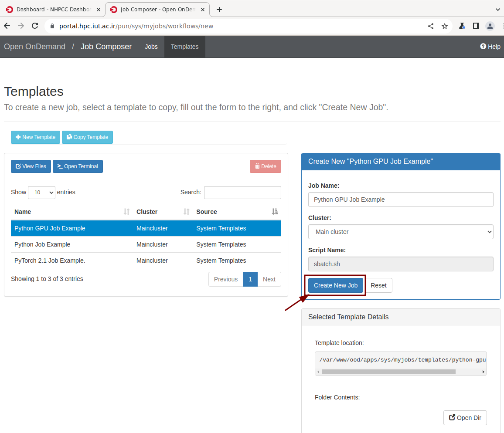Click System Templates in Python Job Example row
Screen dimensions: 504x433
coord(221,244)
